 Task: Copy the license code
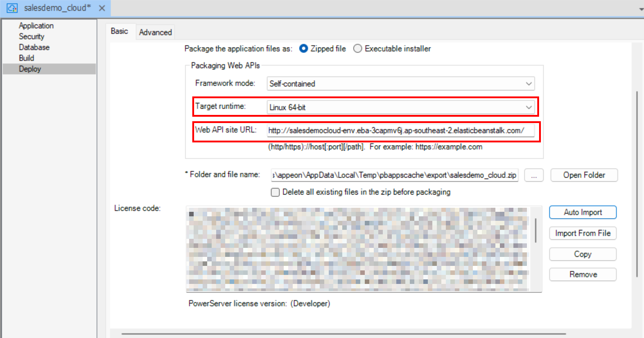583,254
